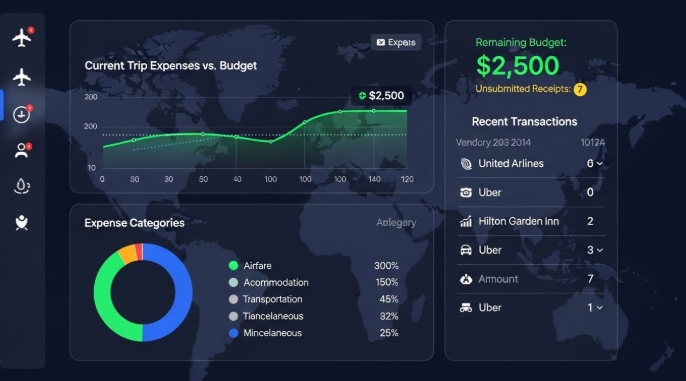Click the United Arlines vendor icon
686x381 pixels.
pyautogui.click(x=466, y=164)
